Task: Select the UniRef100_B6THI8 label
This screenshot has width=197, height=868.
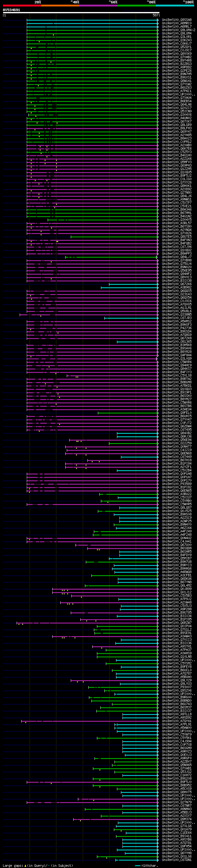Action: [x=177, y=460]
